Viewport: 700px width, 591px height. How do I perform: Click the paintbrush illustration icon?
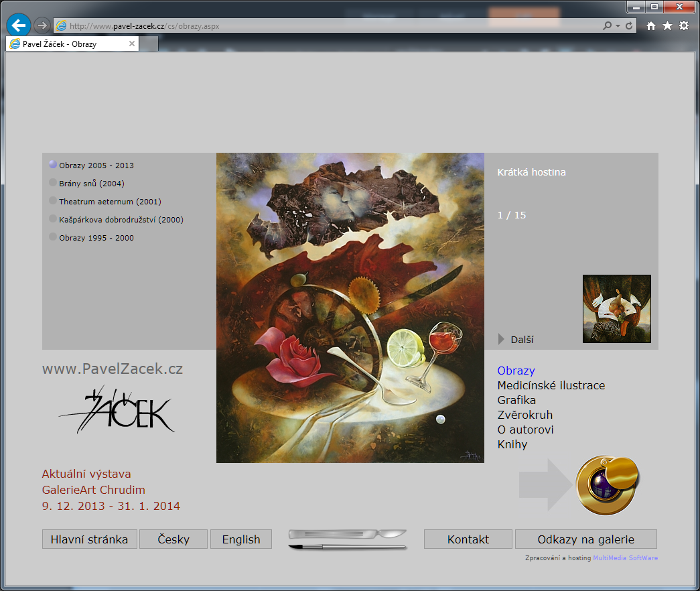click(348, 547)
